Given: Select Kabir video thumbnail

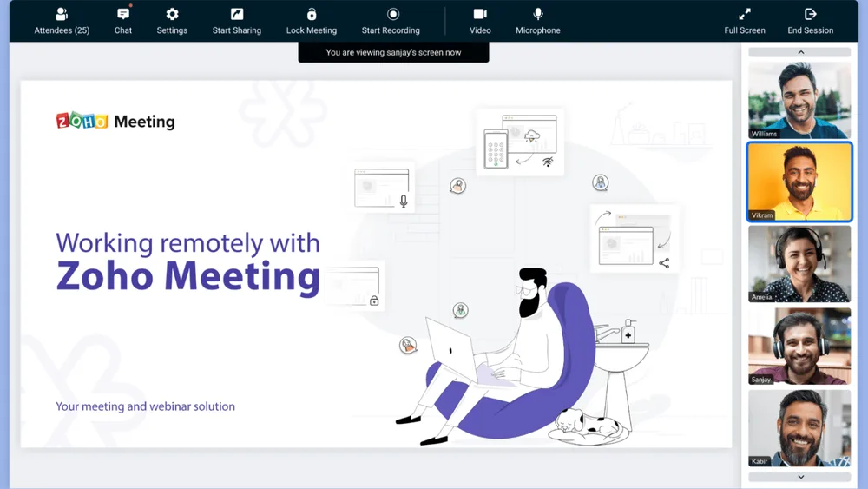Looking at the screenshot, I should [x=799, y=428].
